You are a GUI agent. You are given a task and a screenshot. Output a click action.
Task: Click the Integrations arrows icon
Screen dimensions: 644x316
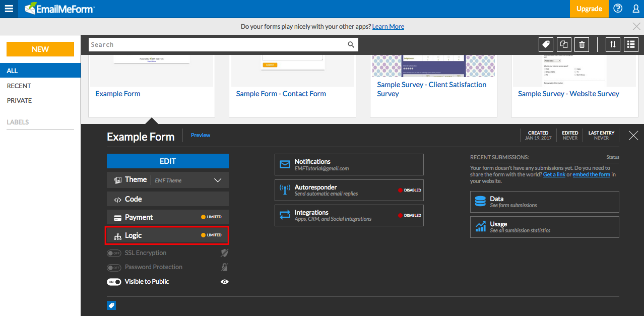click(285, 215)
